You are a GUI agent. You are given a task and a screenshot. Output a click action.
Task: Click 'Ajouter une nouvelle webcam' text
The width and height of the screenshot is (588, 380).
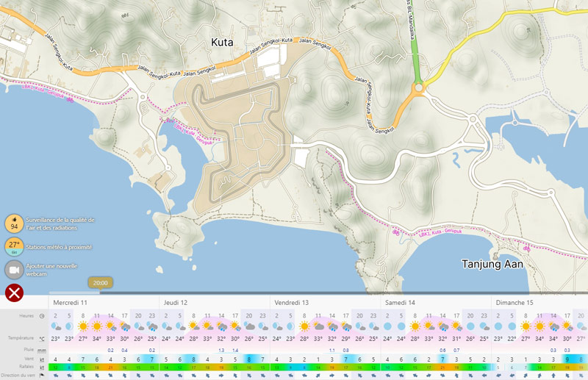point(51,269)
